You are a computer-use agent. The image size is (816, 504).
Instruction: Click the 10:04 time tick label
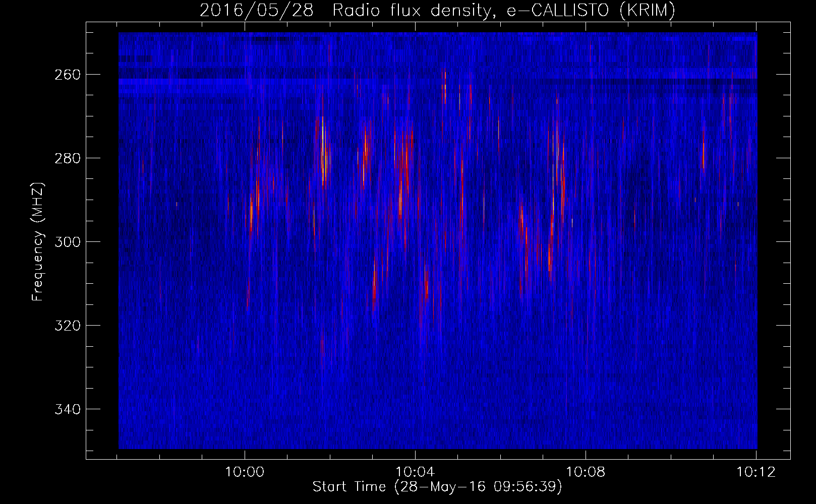click(x=415, y=472)
